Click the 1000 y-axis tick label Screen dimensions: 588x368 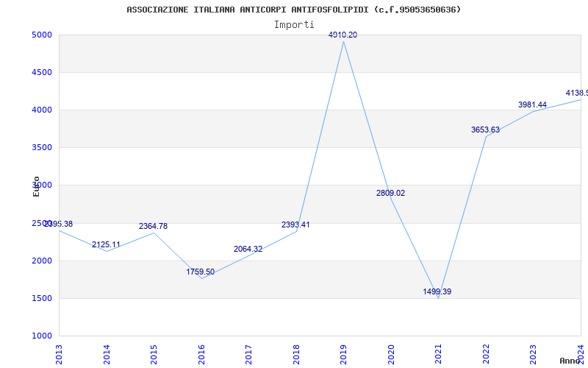(x=40, y=336)
